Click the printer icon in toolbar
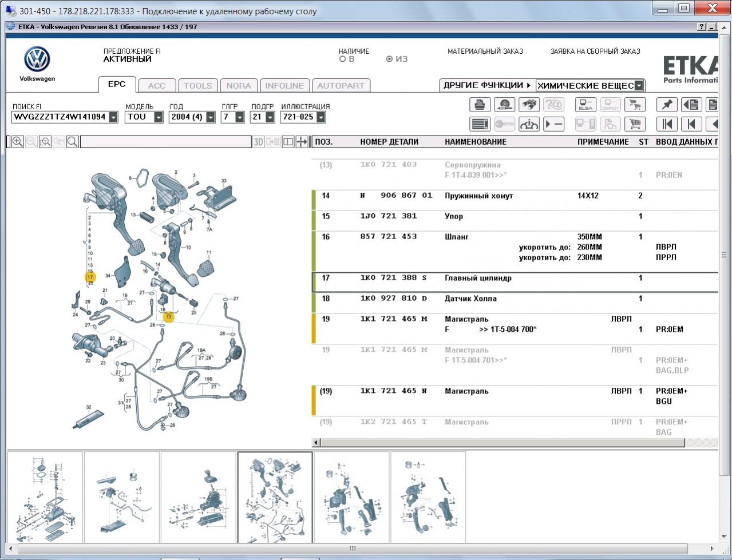The width and height of the screenshot is (732, 560). tap(480, 105)
